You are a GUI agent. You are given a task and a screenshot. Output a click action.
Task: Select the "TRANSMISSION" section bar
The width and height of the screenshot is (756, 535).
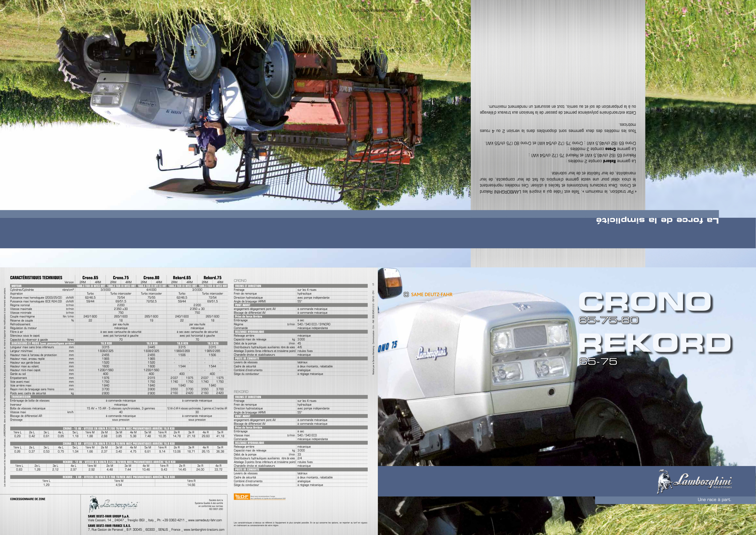[x=119, y=397]
